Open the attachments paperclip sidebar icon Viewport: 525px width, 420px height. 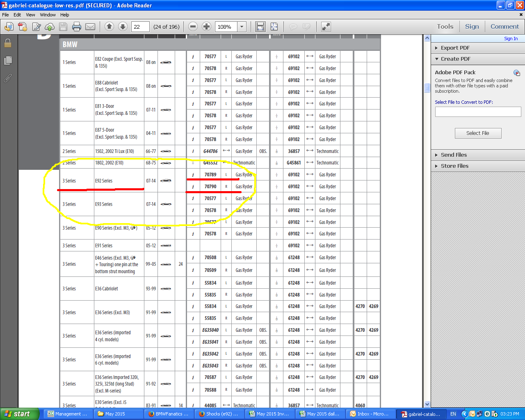point(8,78)
